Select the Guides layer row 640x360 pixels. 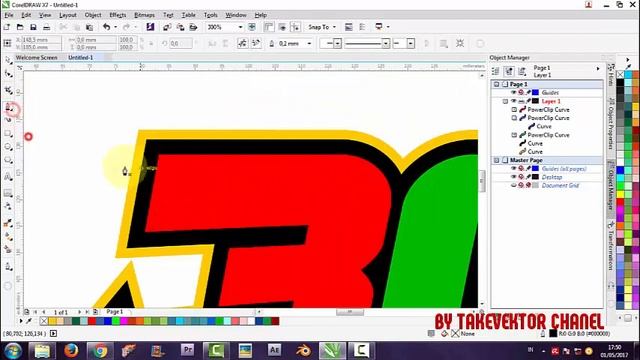(547, 93)
